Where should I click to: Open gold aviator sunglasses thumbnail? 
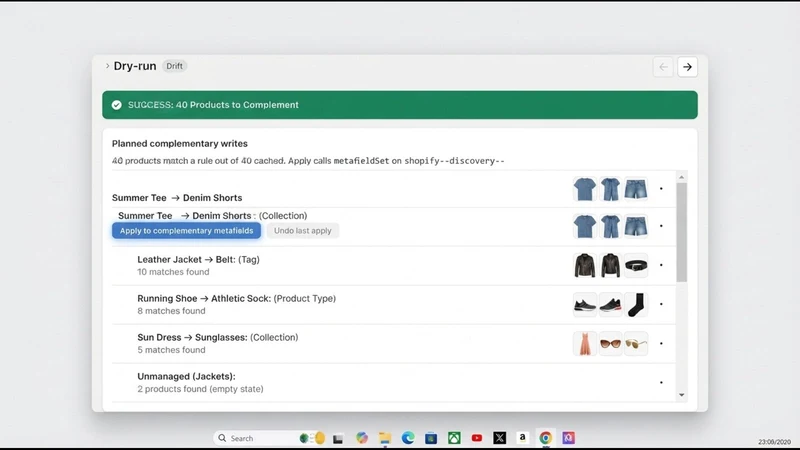[x=636, y=343]
